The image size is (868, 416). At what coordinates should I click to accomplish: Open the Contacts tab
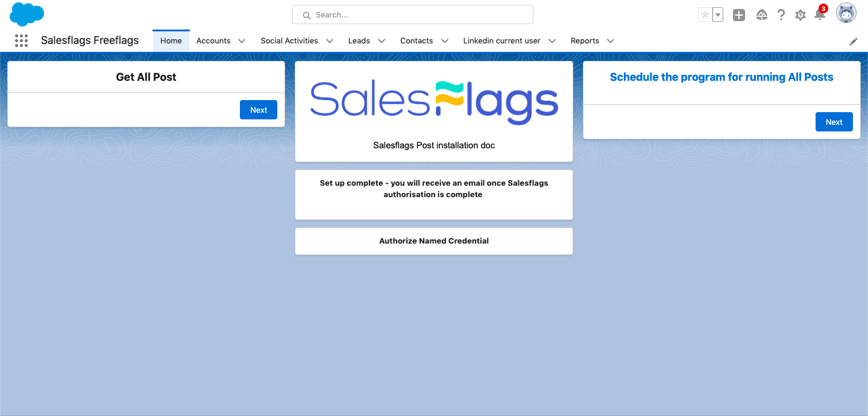[417, 40]
